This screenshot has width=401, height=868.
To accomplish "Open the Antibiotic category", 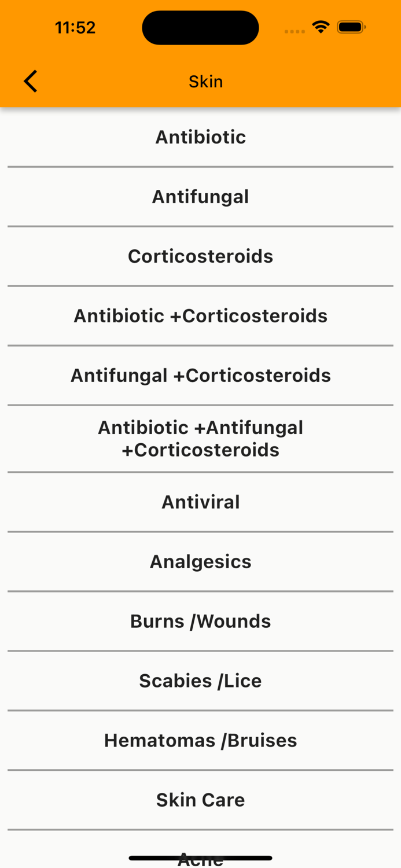I will [200, 137].
